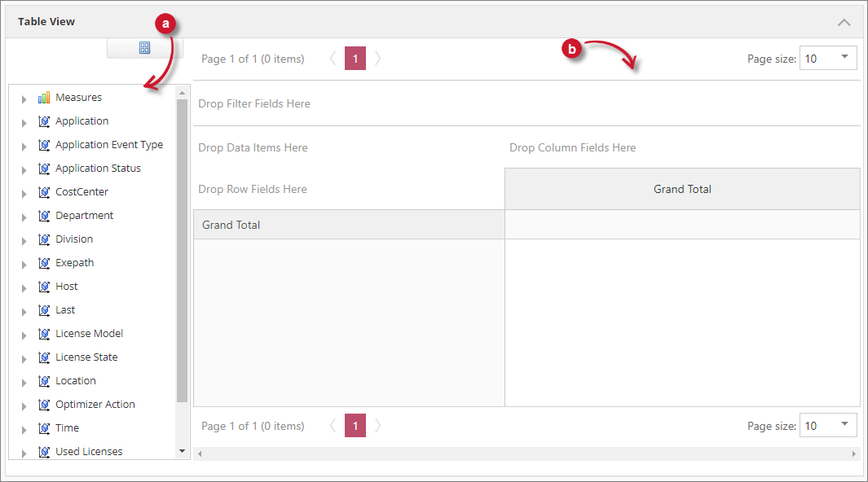Click the Grand Total column header
This screenshot has width=868, height=482.
[x=682, y=189]
